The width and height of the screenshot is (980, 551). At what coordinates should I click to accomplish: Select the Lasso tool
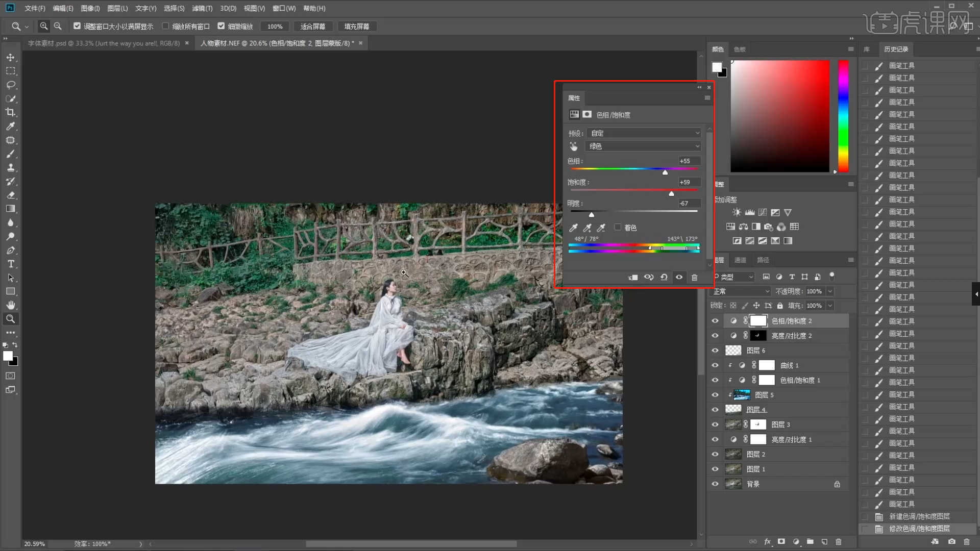click(x=11, y=85)
